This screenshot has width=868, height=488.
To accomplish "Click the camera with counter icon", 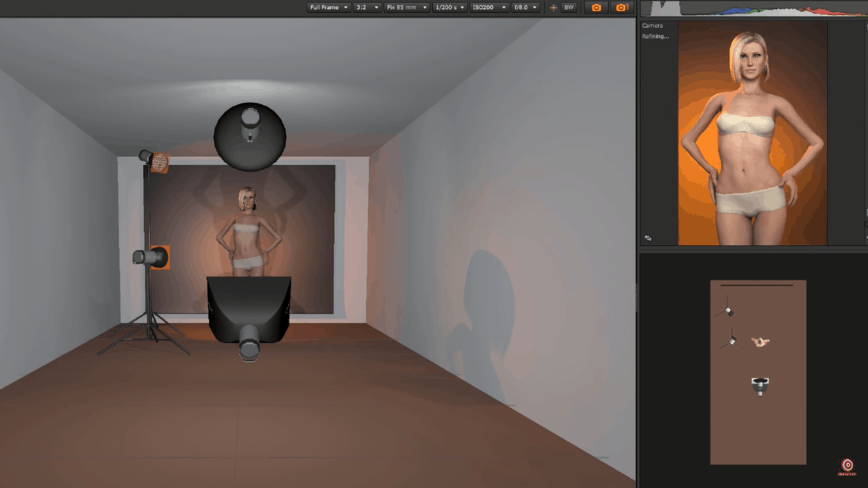I will tap(621, 8).
